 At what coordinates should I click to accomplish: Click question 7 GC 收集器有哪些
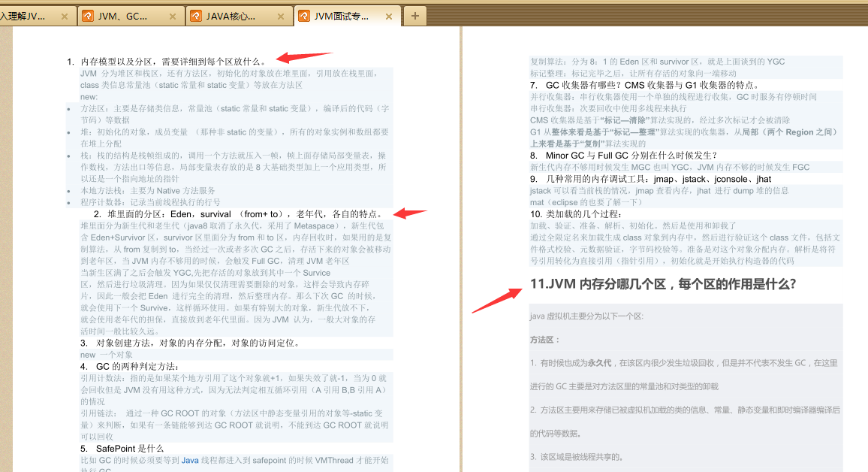pos(646,85)
